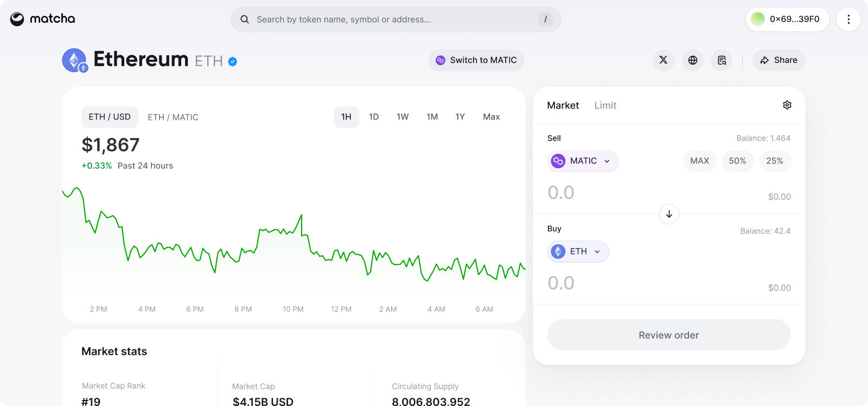Set sell amount to 50%
Screen dimensions: 868x406
[x=737, y=161]
